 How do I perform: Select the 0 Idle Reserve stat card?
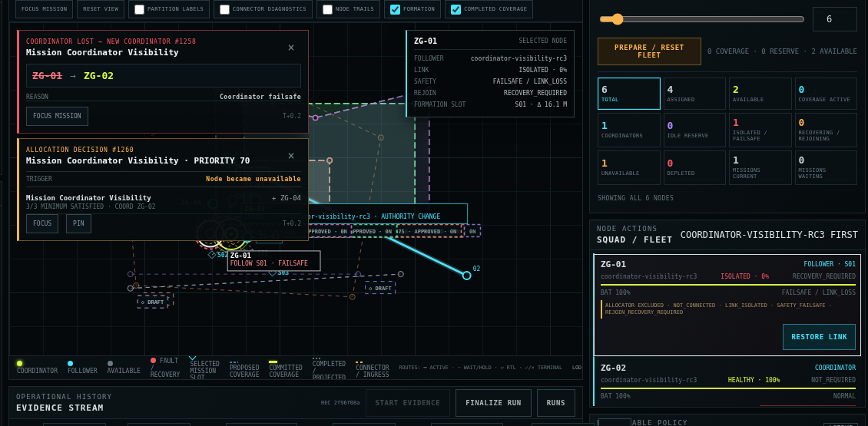pos(694,130)
